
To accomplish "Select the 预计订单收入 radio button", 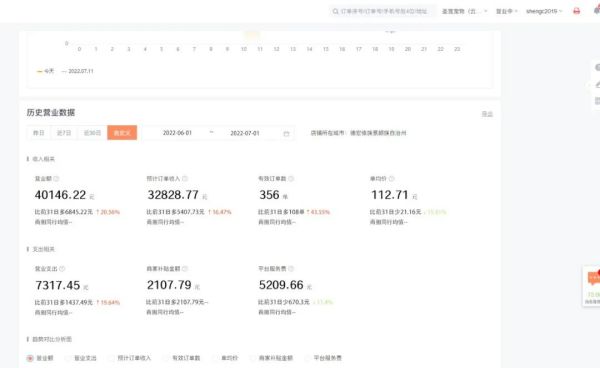I will (x=111, y=358).
